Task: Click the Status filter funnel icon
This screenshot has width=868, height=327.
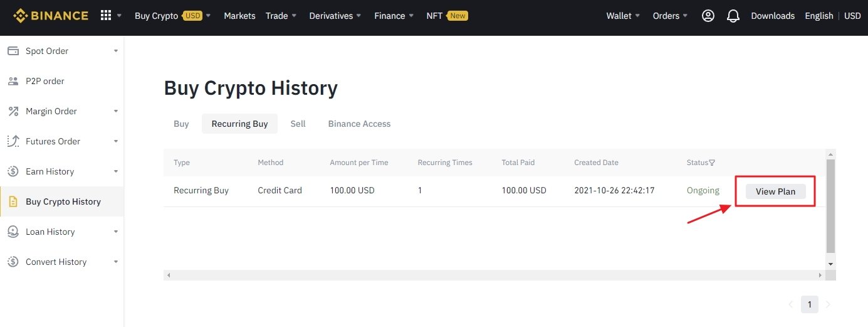Action: point(712,163)
